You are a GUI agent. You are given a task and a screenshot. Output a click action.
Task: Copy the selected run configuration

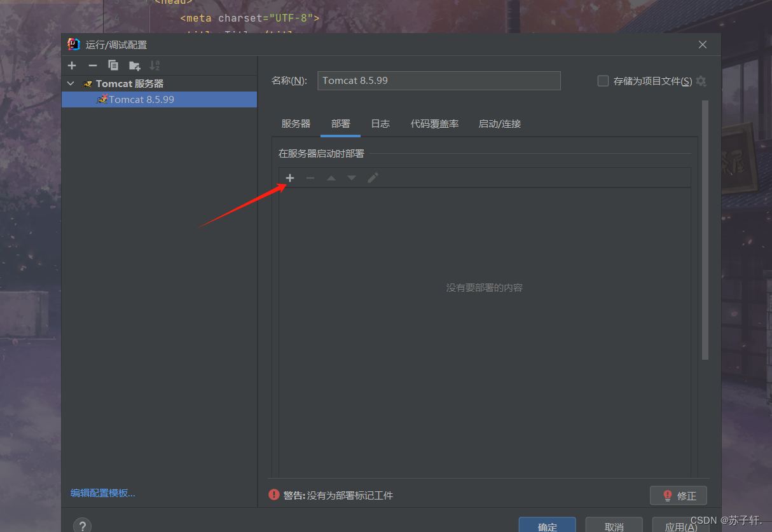point(113,65)
